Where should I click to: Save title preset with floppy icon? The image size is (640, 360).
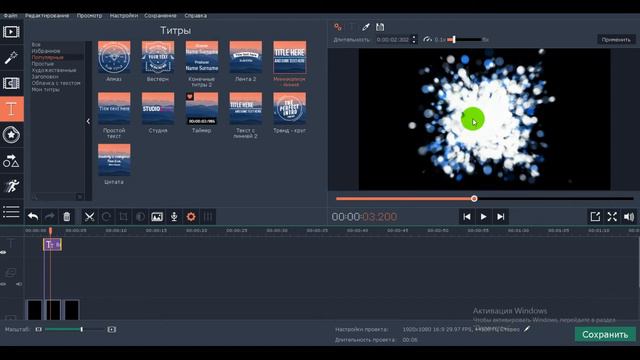(x=380, y=27)
